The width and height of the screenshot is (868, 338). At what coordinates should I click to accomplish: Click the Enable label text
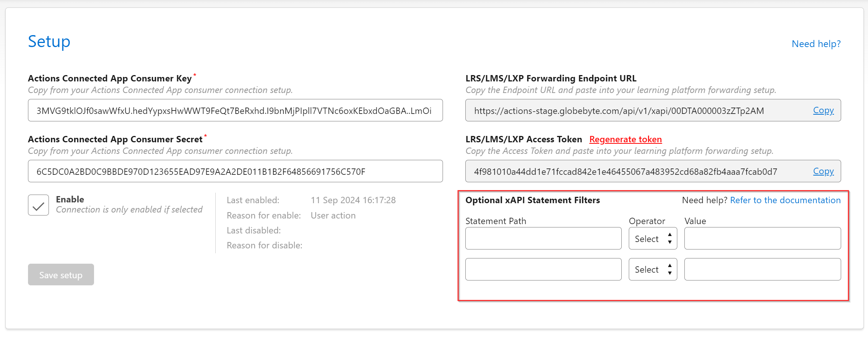pyautogui.click(x=70, y=199)
